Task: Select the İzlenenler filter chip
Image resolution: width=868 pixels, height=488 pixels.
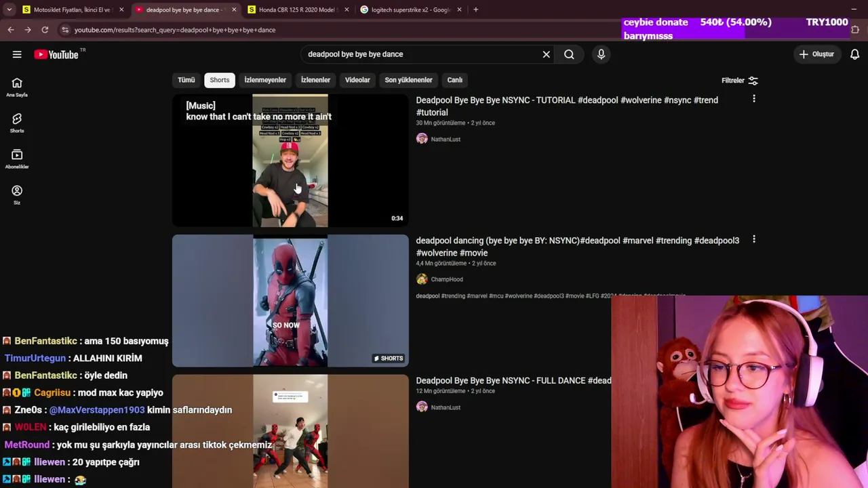Action: point(315,80)
